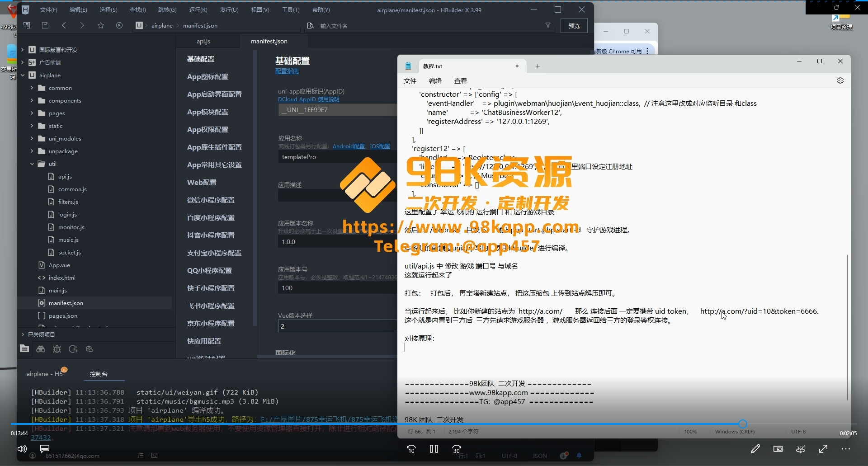Expand the pages folder
This screenshot has width=868, height=466.
pos(32,113)
